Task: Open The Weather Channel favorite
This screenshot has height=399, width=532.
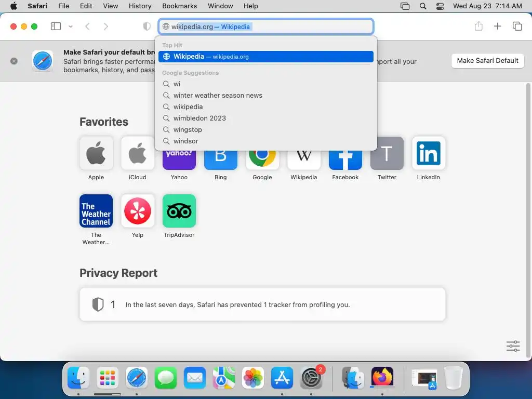Action: (96, 211)
